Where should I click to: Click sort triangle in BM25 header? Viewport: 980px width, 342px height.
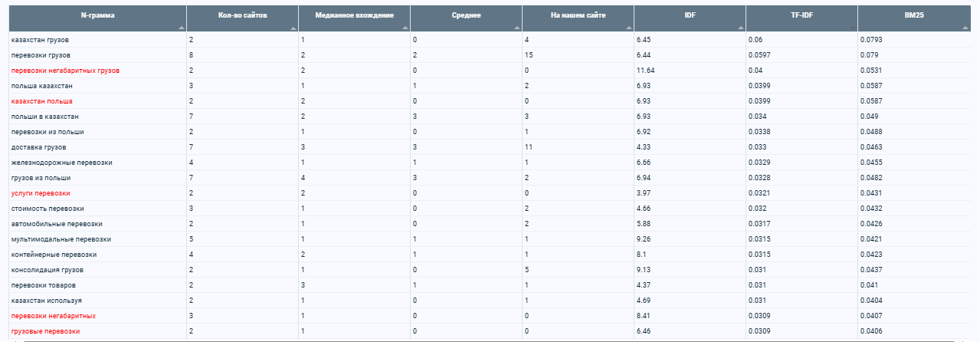(x=965, y=27)
